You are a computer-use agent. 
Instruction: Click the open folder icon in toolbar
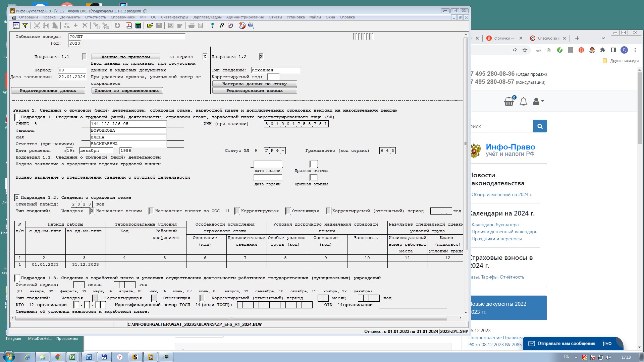tap(150, 25)
